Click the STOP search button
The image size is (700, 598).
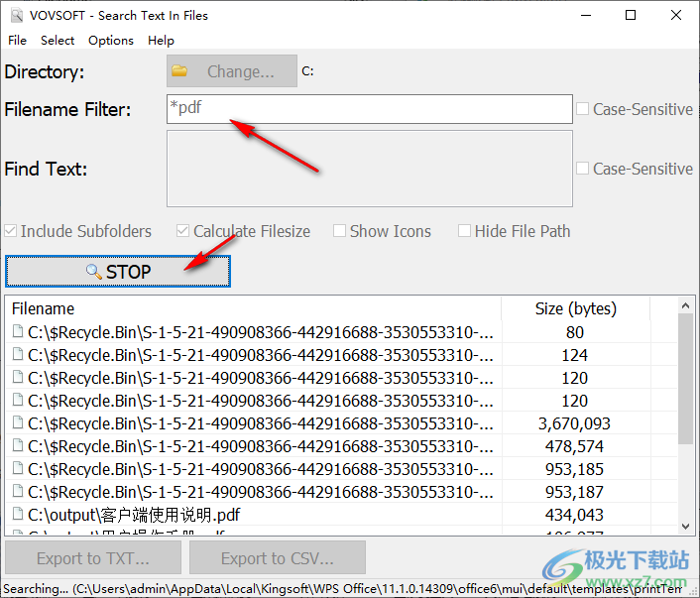point(118,271)
